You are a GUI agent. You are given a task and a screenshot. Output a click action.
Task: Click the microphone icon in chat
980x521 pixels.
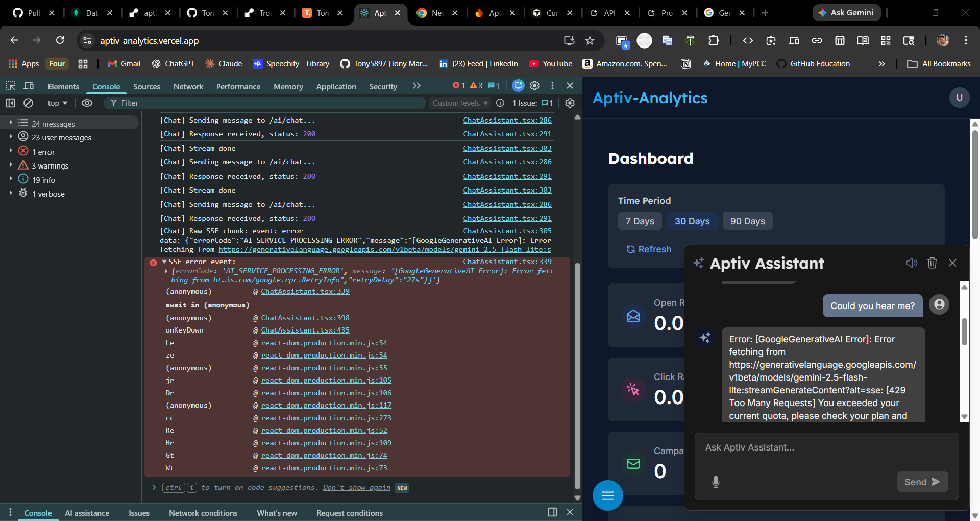[716, 482]
